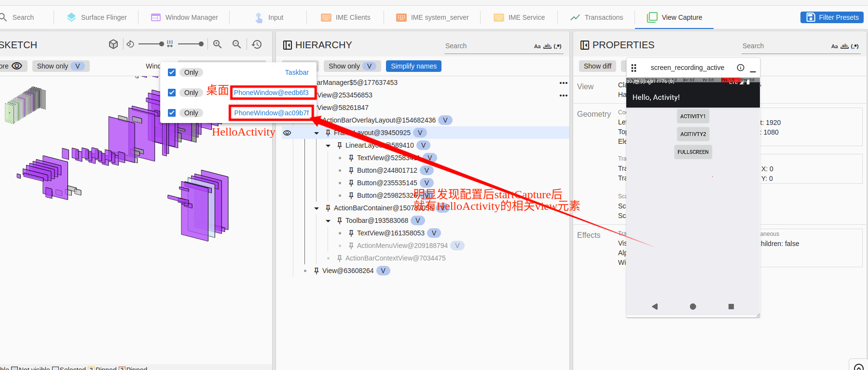The width and height of the screenshot is (868, 370).
Task: Focus the Hierarchy search field
Action: click(x=487, y=46)
